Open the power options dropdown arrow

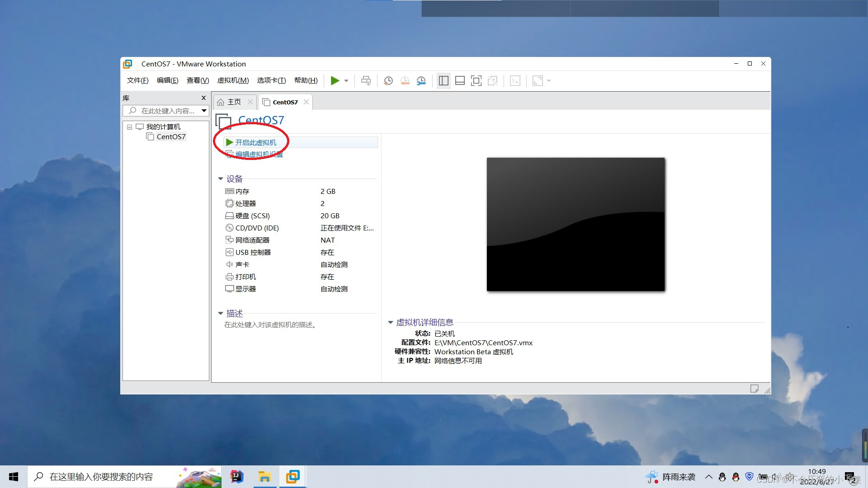point(346,81)
